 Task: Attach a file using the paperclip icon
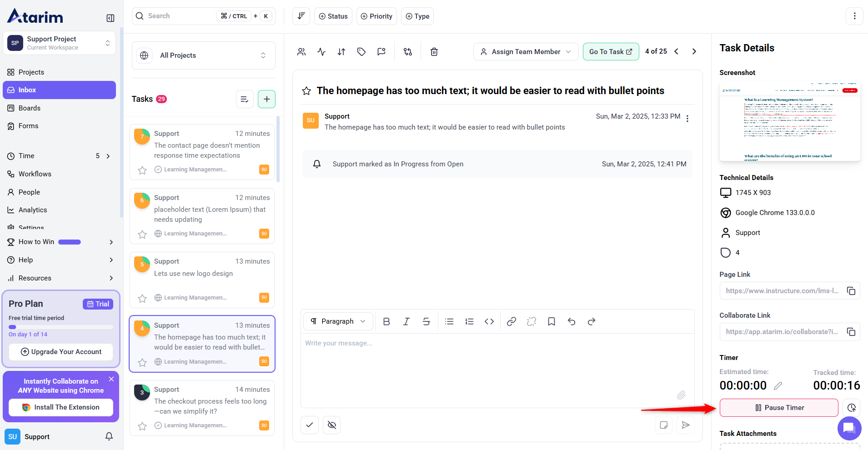click(x=681, y=395)
